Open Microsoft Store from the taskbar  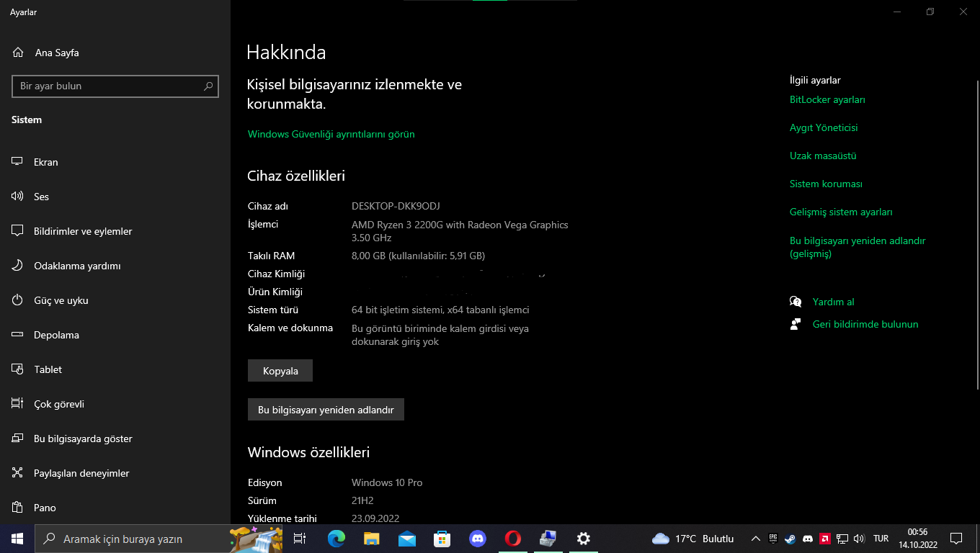442,539
